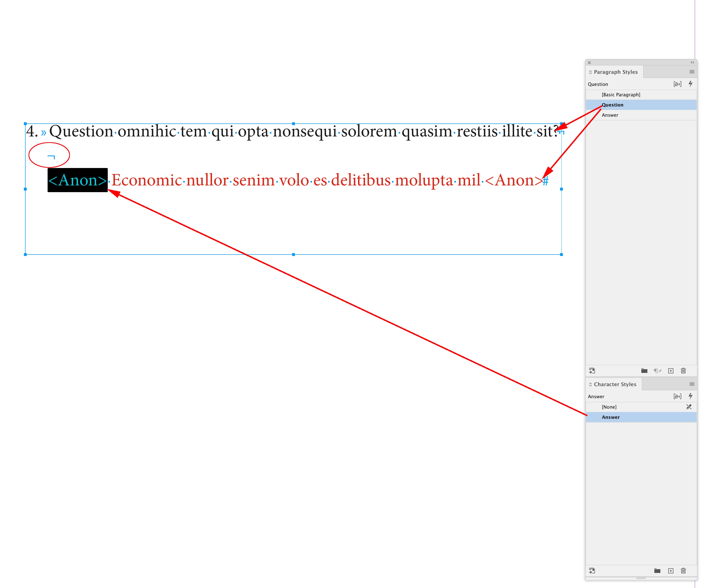Switch to the Paragraph Styles tab

[615, 72]
